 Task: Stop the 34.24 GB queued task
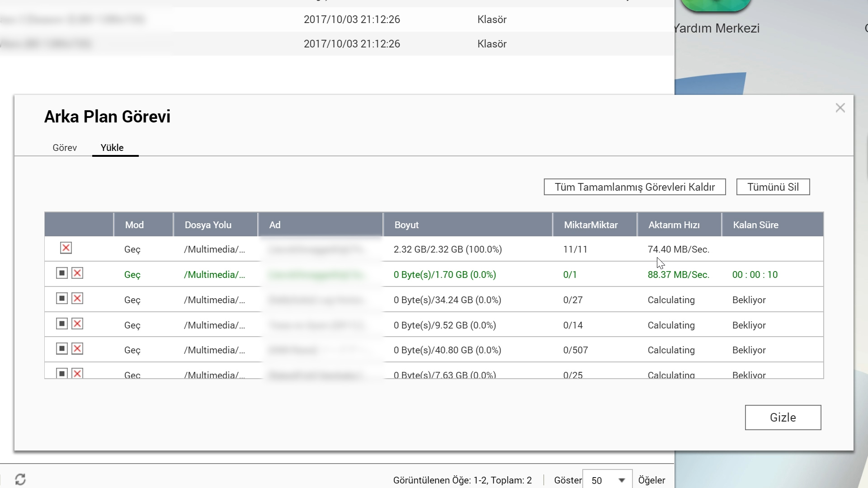click(x=62, y=299)
